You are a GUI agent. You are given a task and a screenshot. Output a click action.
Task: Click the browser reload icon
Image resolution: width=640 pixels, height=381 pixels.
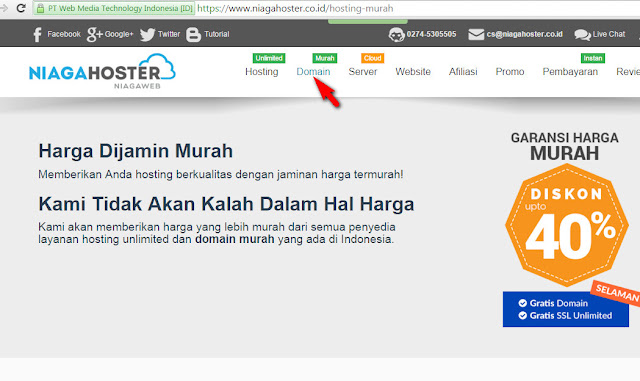(21, 8)
